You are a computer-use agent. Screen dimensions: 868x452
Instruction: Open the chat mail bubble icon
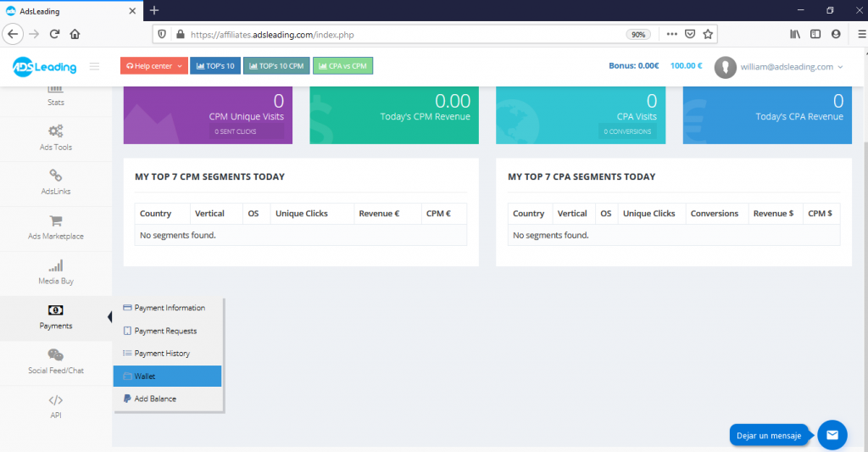(x=832, y=435)
